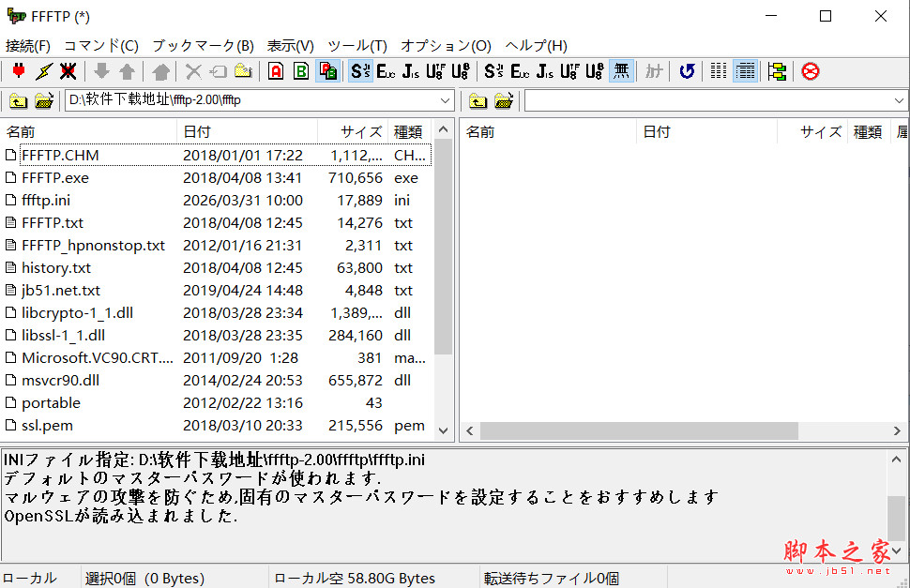This screenshot has height=588, width=910.
Task: Open the ツール(T) menu
Action: point(356,46)
